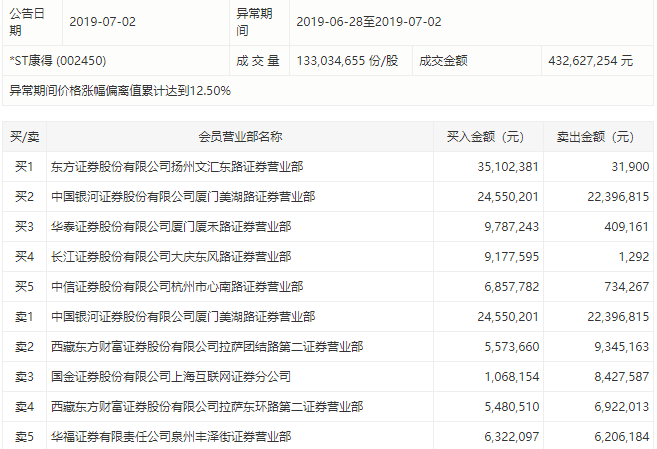This screenshot has height=449, width=657.
Task: Select 长江证券股份有限公司大庆东风路证券营业部
Action: (171, 257)
